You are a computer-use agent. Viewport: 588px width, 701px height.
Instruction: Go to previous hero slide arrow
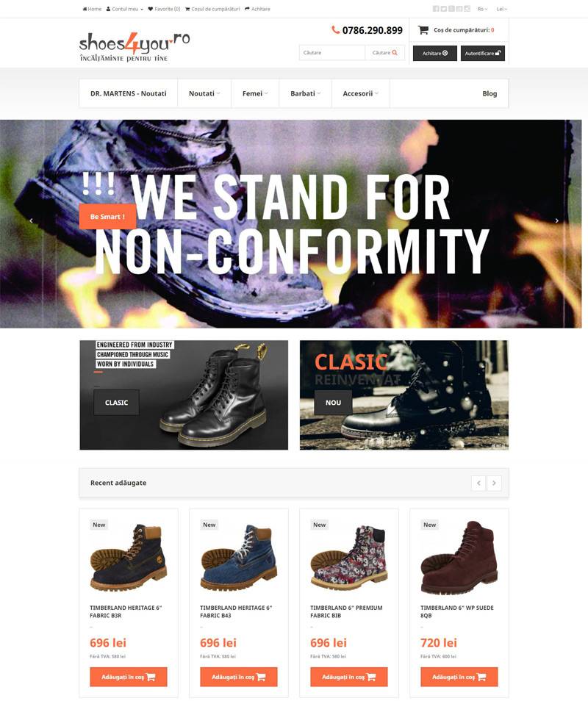31,220
